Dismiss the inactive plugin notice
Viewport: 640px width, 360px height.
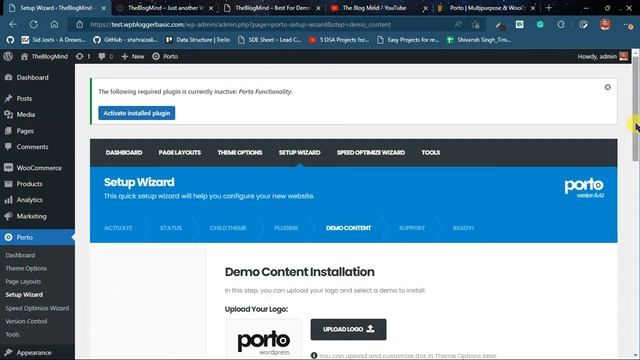(607, 87)
